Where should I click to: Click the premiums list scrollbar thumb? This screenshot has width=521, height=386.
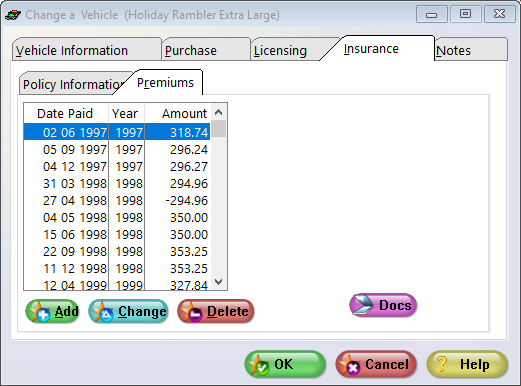coord(219,128)
